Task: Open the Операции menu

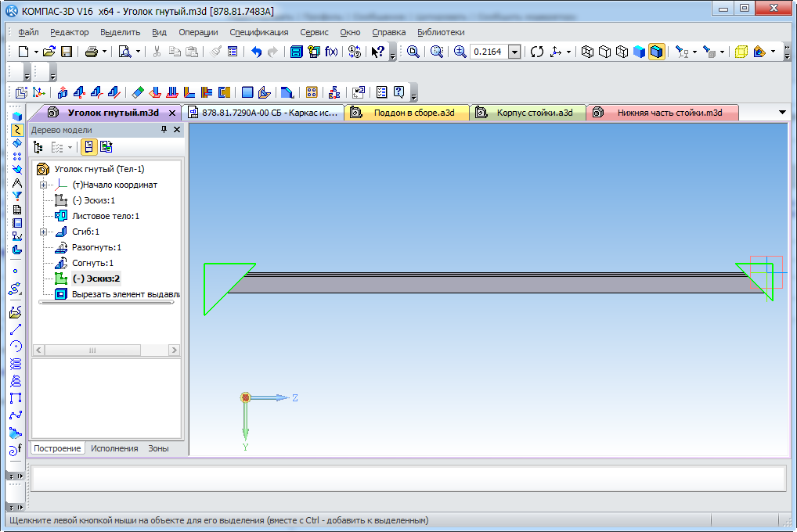Action: tap(198, 32)
